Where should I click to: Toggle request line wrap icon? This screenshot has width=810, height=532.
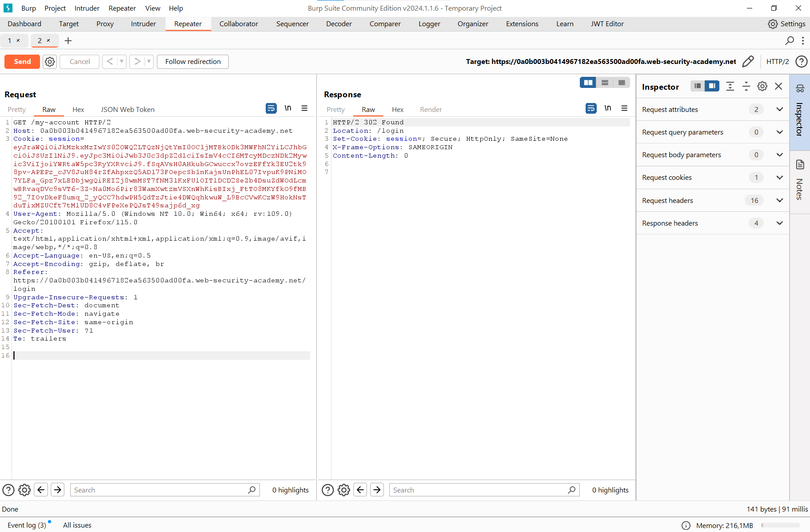(271, 108)
